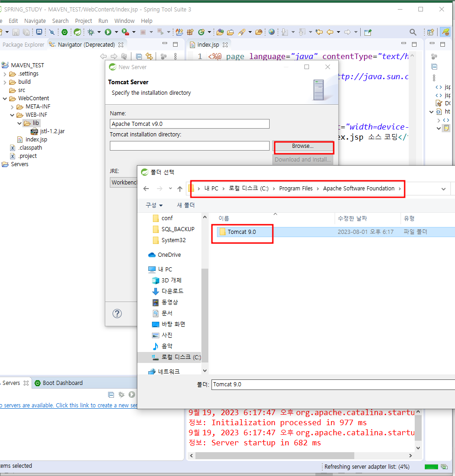Click the magnifier Search icon in toolbar
The width and height of the screenshot is (455, 476).
(413, 32)
